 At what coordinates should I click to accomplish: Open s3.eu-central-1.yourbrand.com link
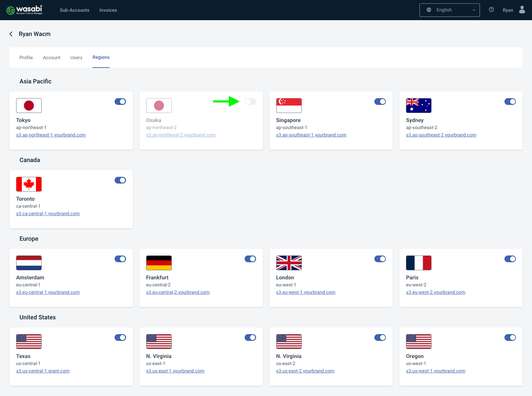click(x=48, y=292)
